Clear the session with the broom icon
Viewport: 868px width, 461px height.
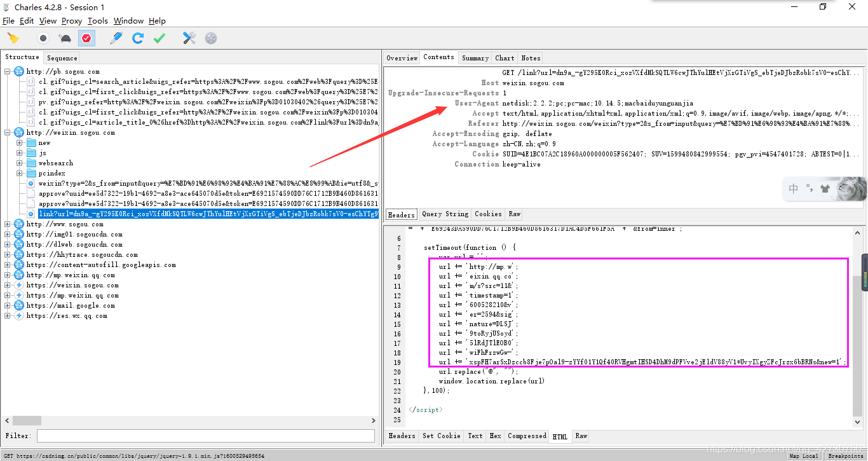click(13, 38)
